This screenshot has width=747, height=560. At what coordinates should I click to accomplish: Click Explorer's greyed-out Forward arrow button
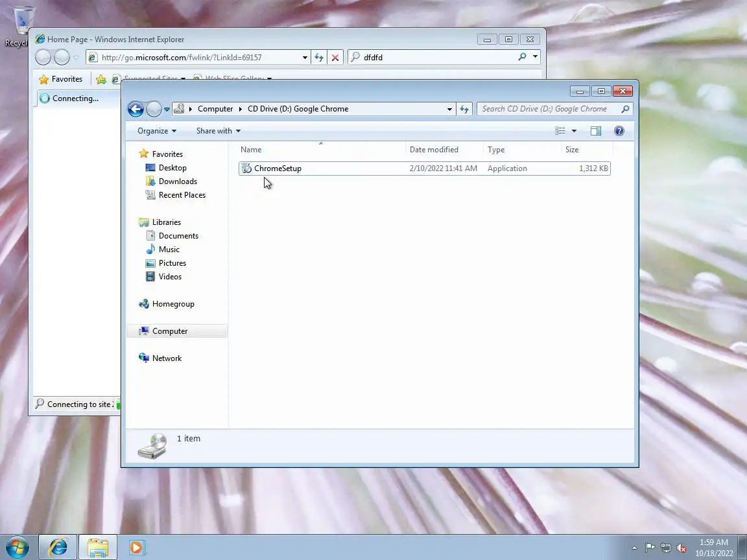154,109
